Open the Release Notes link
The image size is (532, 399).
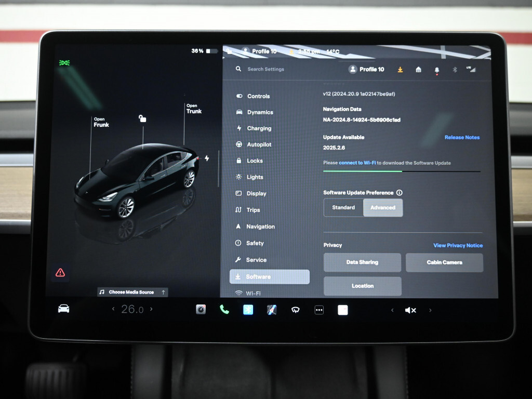coord(462,138)
